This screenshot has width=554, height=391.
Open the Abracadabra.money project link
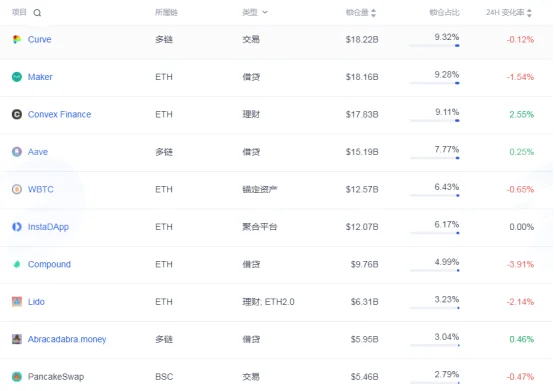coord(67,339)
